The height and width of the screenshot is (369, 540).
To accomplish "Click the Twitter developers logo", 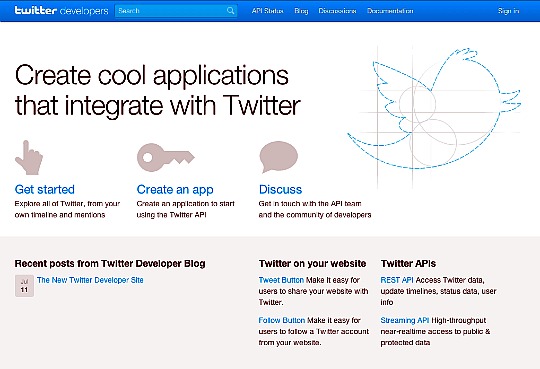I will tap(61, 10).
